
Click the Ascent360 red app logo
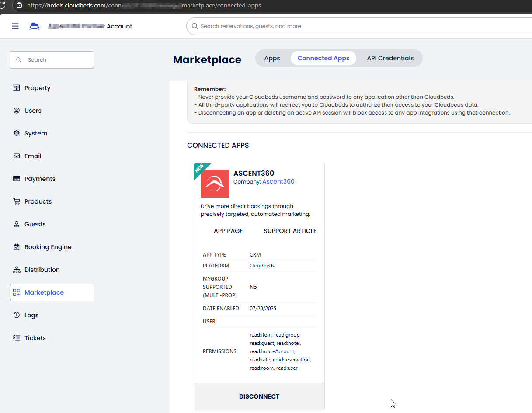(x=215, y=184)
